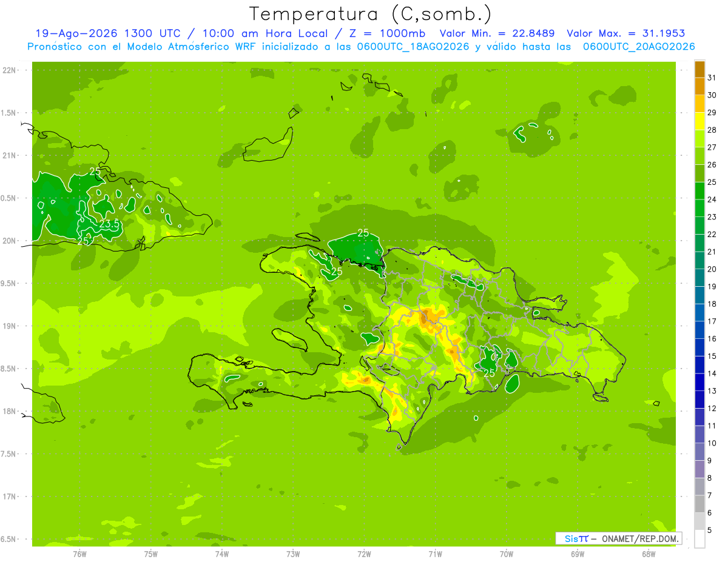Click the legend swatch between 24 and 25
This screenshot has height=562, width=728.
[699, 191]
